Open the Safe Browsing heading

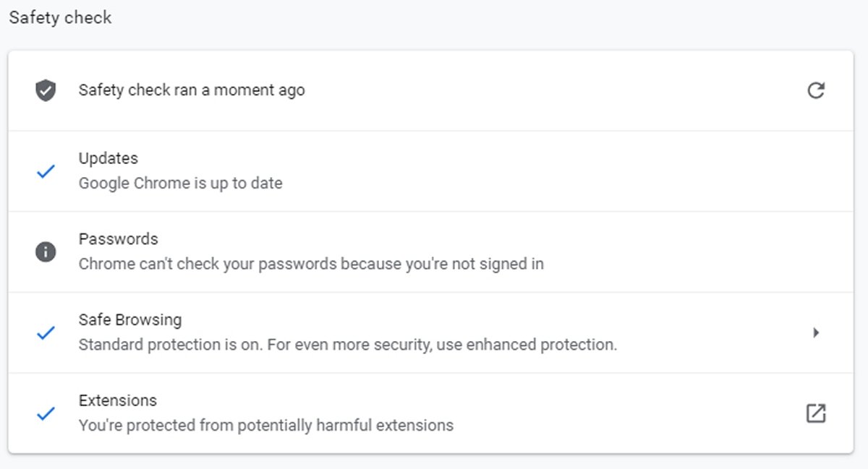pyautogui.click(x=130, y=320)
